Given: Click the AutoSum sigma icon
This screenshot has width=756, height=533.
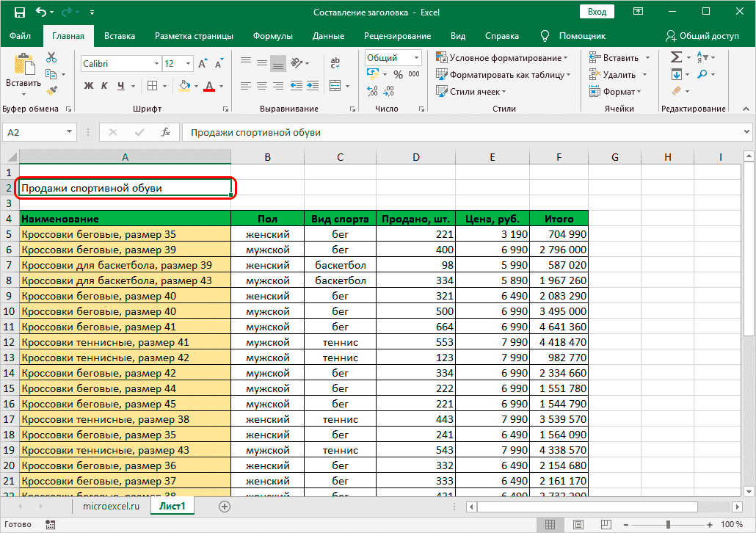Looking at the screenshot, I should (x=676, y=58).
